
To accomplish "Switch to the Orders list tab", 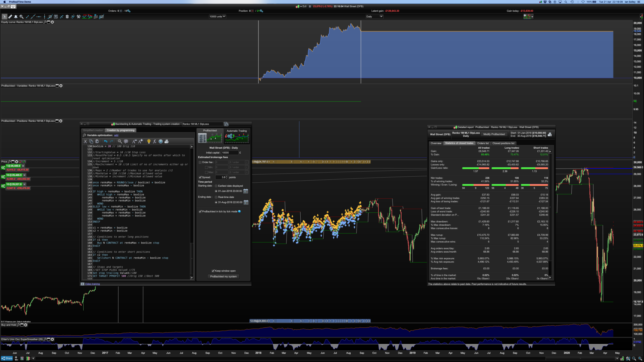I will [x=483, y=143].
